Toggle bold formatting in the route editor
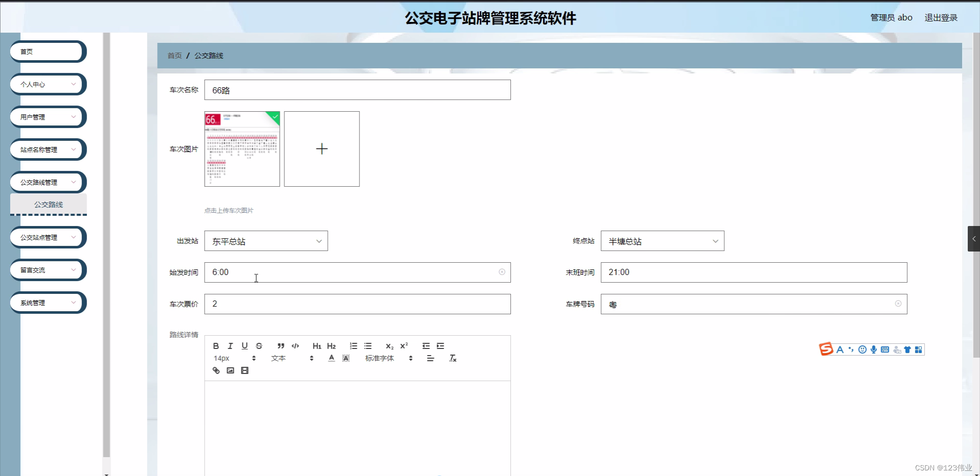This screenshot has width=980, height=476. click(216, 346)
